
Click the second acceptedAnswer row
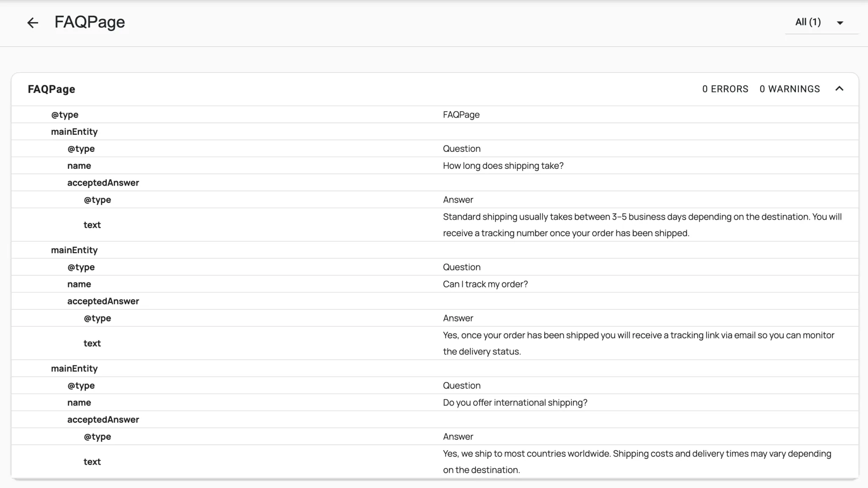tap(103, 301)
